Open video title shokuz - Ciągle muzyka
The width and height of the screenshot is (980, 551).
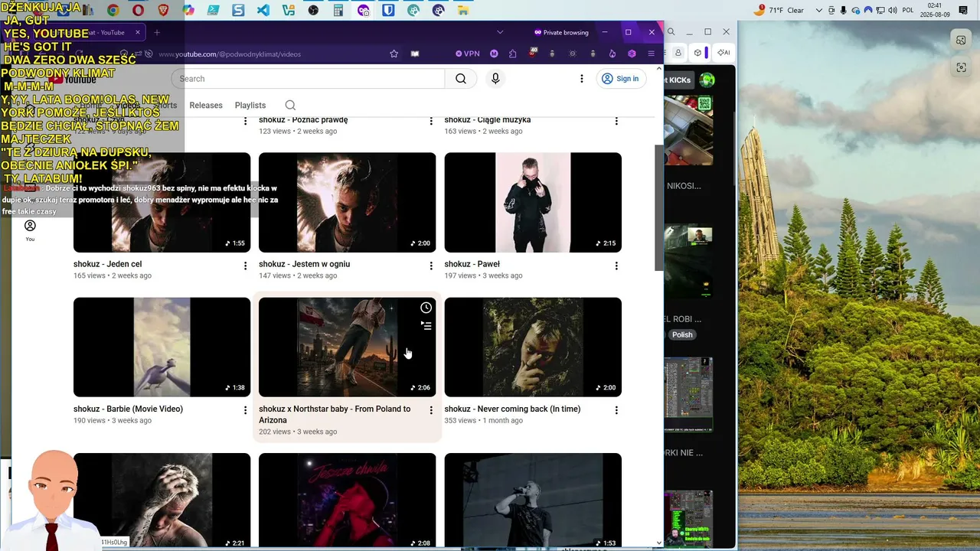pos(488,119)
